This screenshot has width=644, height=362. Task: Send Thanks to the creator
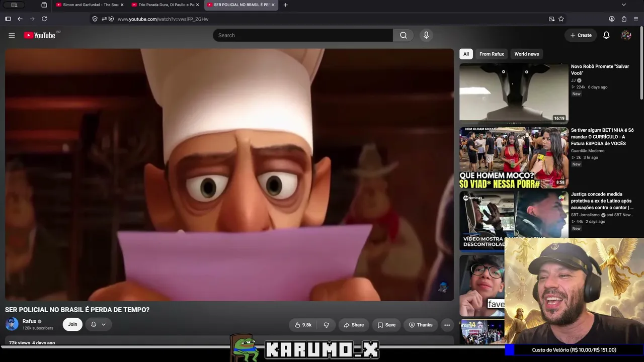pyautogui.click(x=421, y=325)
